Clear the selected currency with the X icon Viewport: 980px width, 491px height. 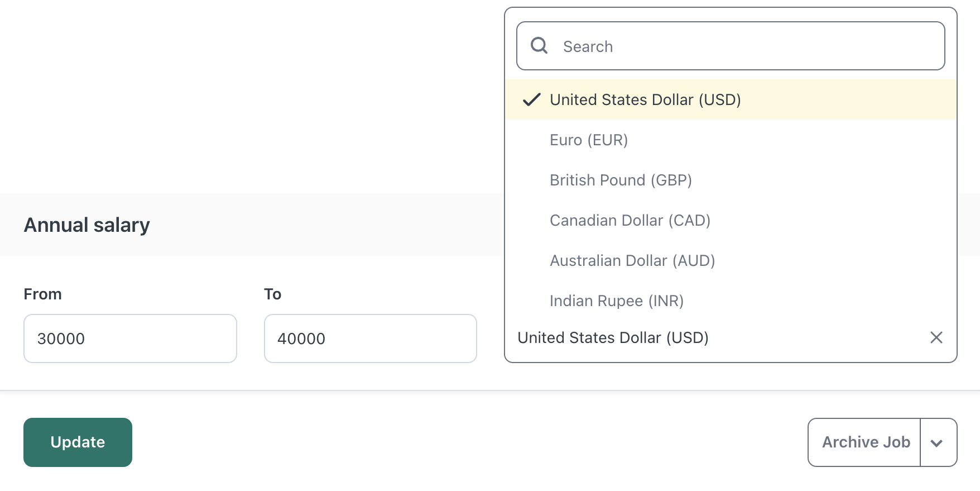pos(936,337)
